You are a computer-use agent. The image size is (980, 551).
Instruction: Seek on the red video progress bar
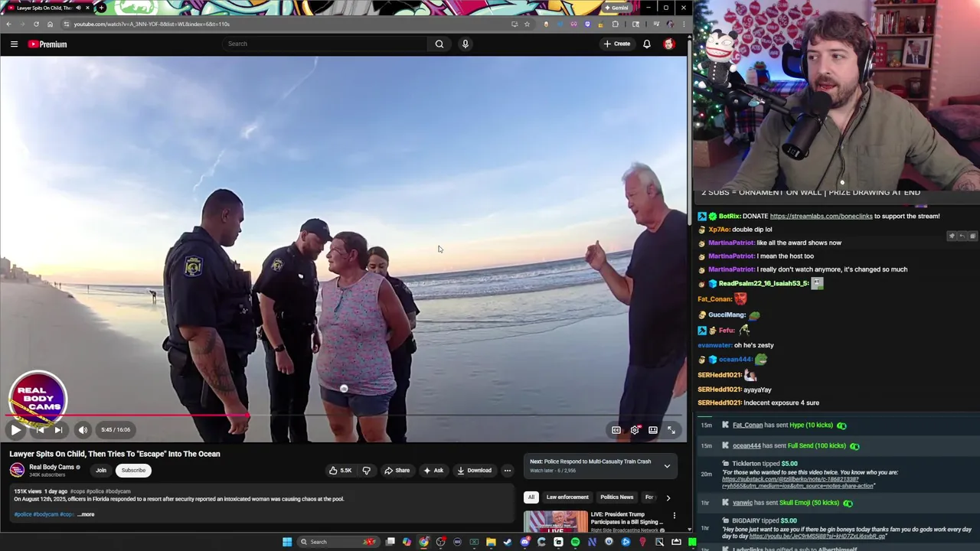pos(343,416)
